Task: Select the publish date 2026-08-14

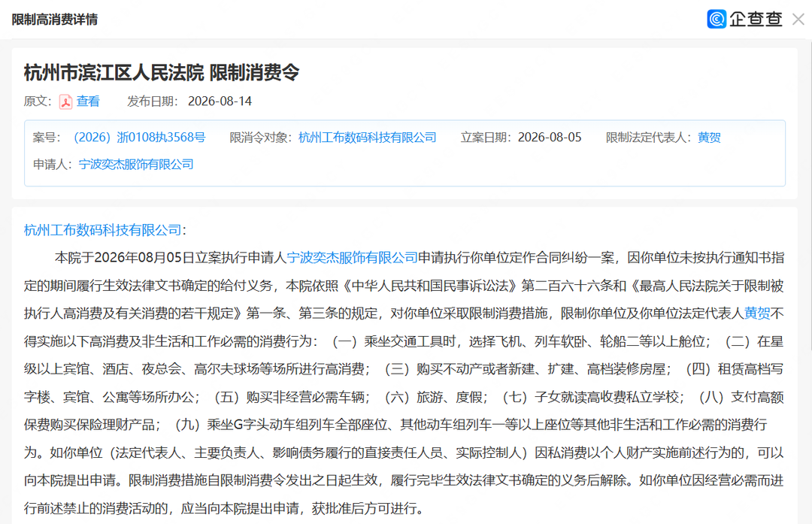Action: tap(220, 101)
